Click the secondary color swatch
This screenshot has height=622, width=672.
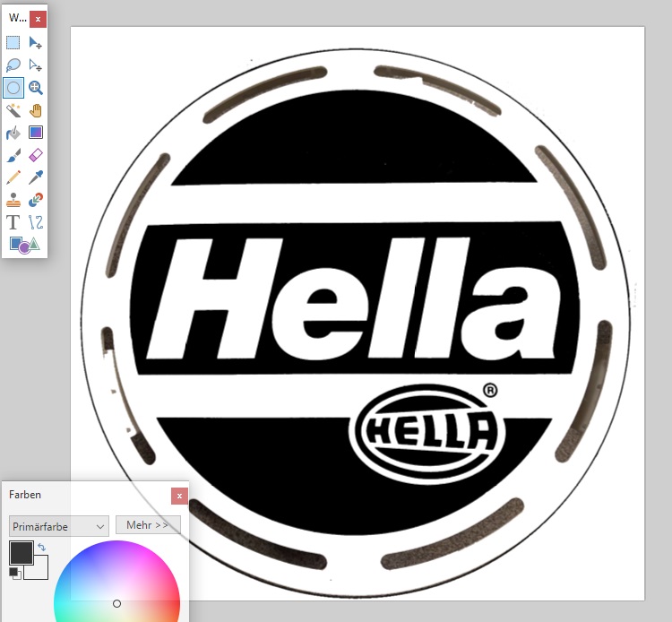[x=39, y=570]
